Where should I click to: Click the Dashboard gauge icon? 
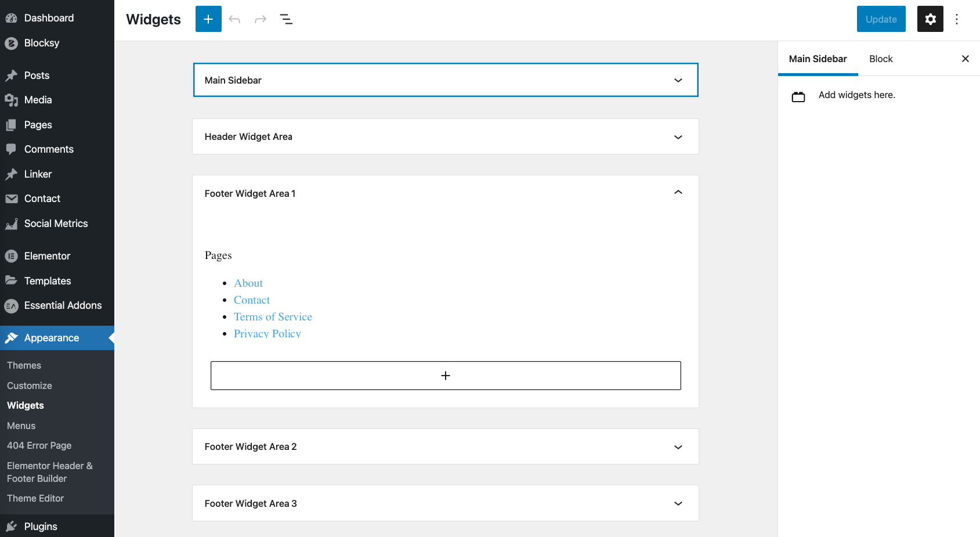coord(11,18)
